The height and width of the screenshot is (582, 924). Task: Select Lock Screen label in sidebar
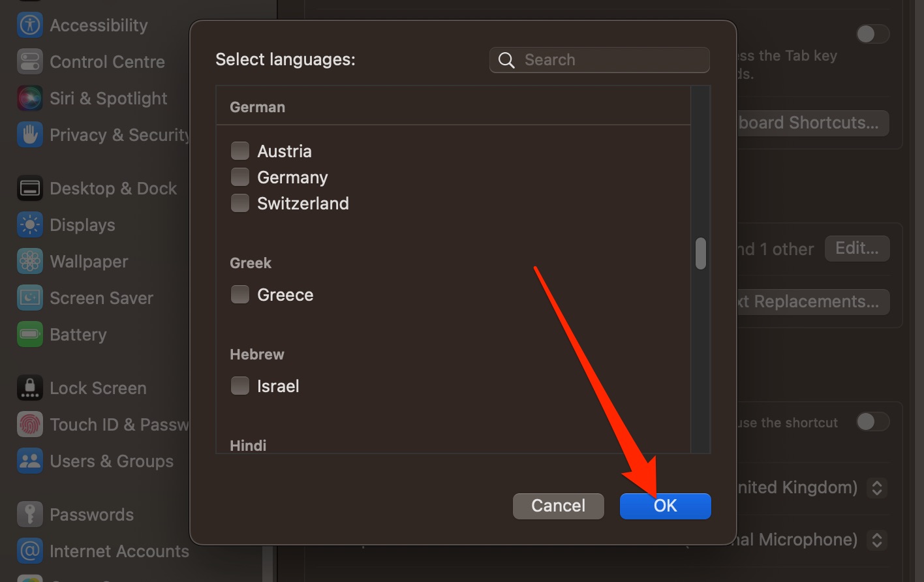click(98, 388)
